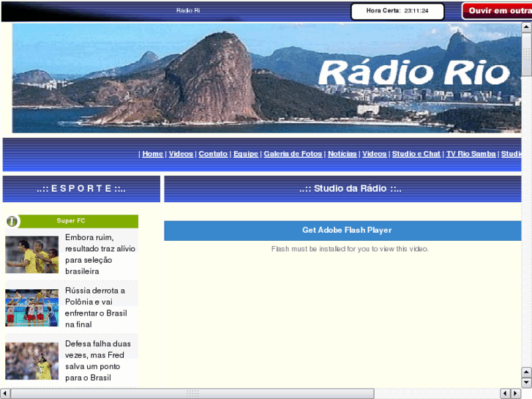
Task: Open the Videos link after Notícias
Action: pos(374,154)
